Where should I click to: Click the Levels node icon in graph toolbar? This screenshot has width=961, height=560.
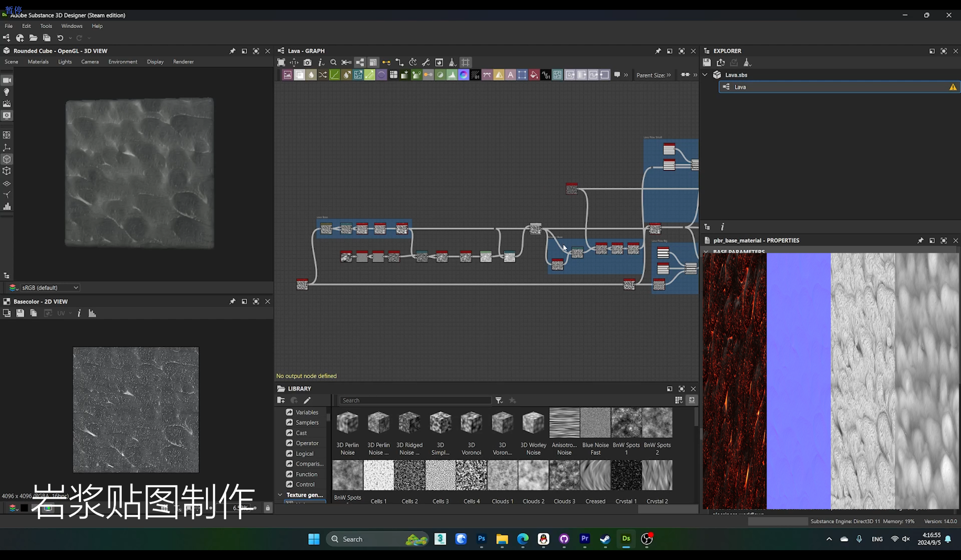(451, 75)
